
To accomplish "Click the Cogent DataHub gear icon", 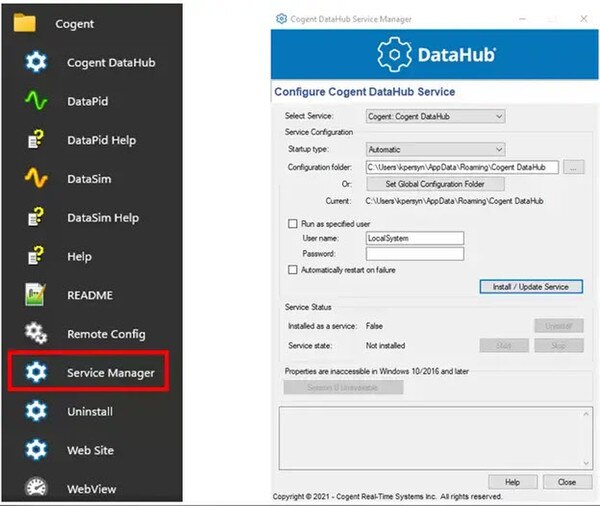I will 36,62.
